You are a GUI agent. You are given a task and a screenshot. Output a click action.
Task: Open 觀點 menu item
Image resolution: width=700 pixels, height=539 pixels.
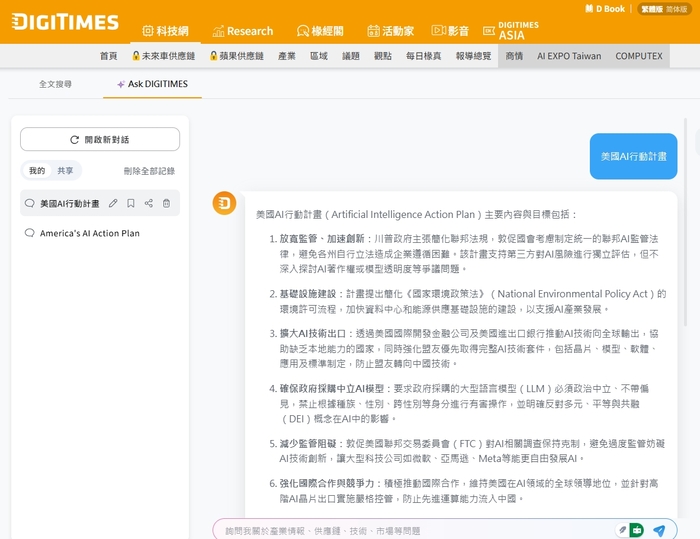383,56
